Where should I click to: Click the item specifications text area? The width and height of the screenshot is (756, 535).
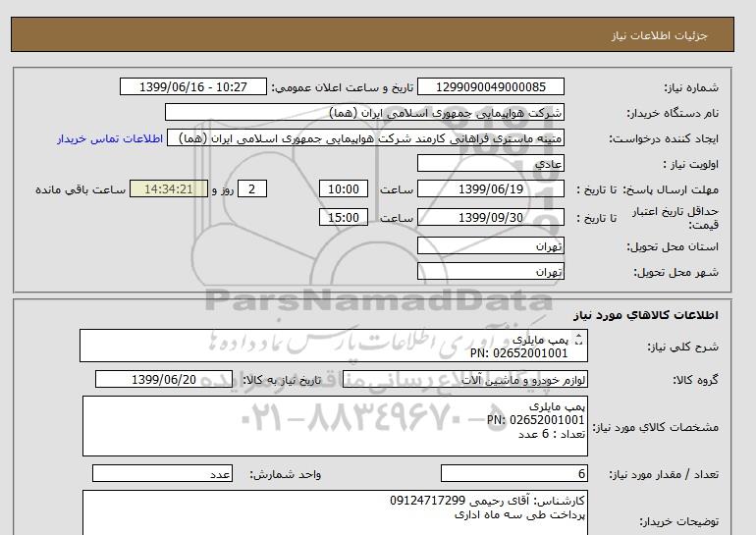pos(335,426)
